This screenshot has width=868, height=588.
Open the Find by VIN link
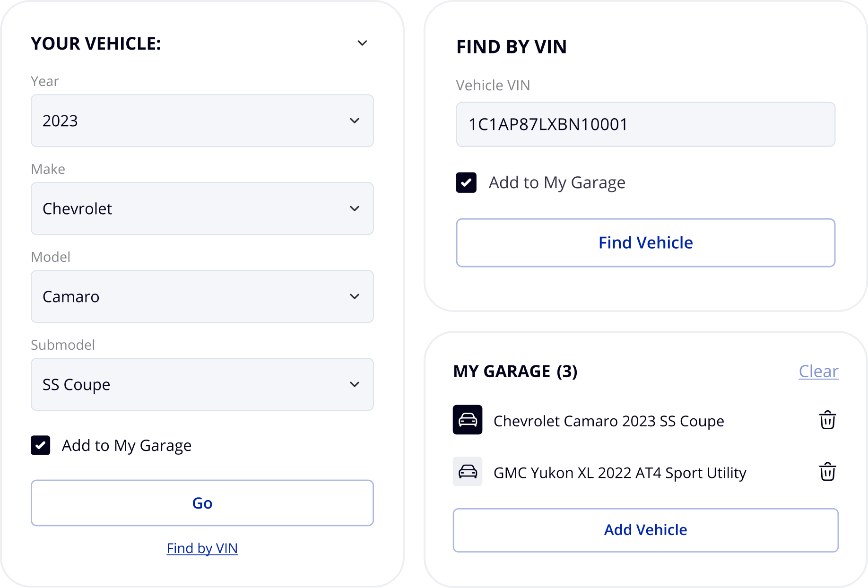(202, 548)
